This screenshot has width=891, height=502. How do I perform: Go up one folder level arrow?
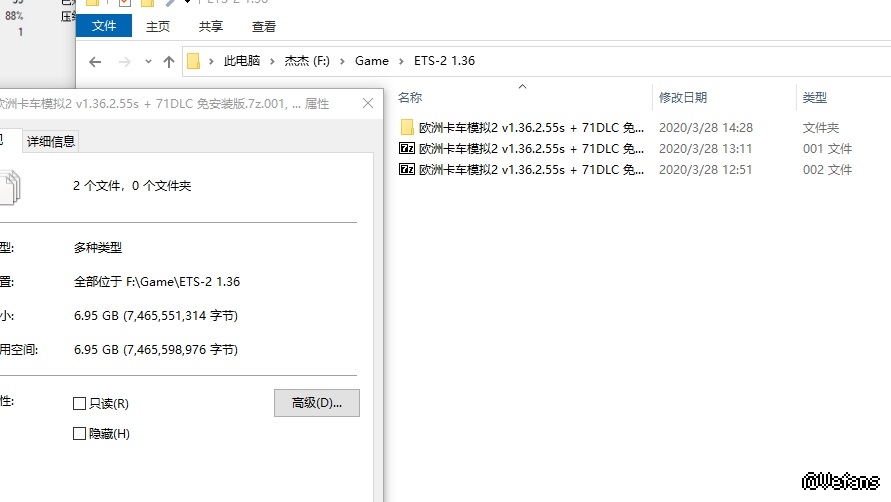point(169,61)
